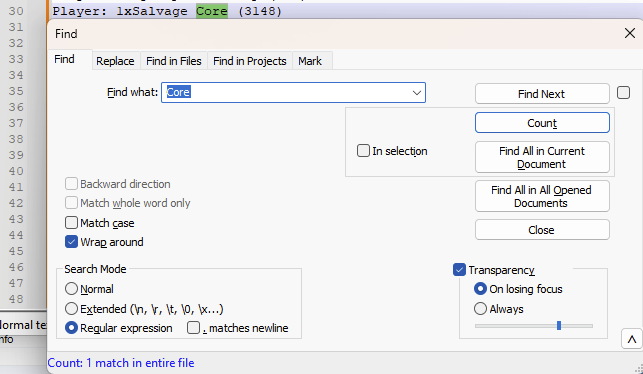Click the resize grip at dialog corner
Screen dimensions: 643x374
[x=638, y=367]
